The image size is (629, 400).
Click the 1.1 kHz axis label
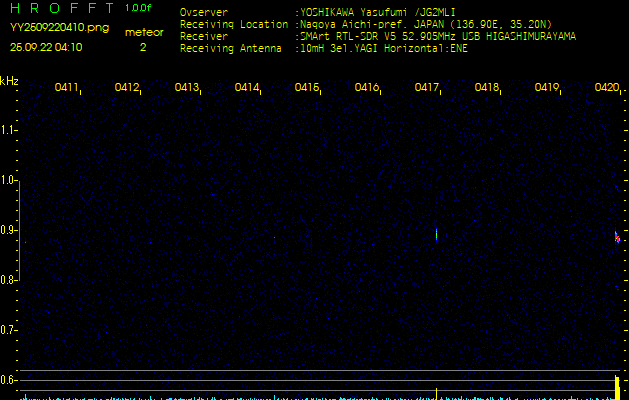click(7, 130)
